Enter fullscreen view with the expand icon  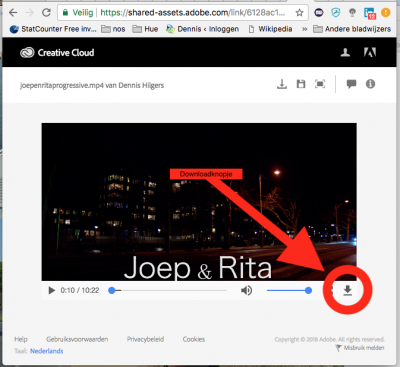320,84
